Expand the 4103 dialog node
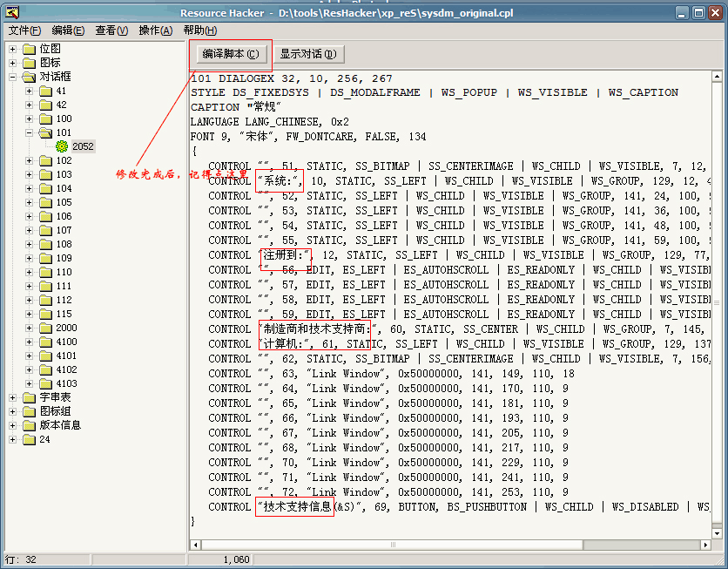This screenshot has height=569, width=728. tap(30, 383)
